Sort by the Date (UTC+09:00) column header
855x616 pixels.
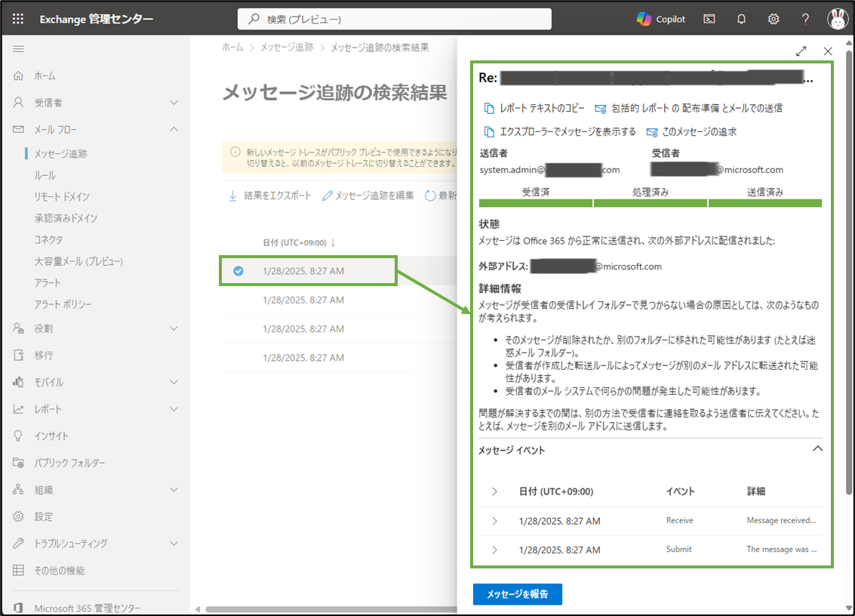coord(299,243)
